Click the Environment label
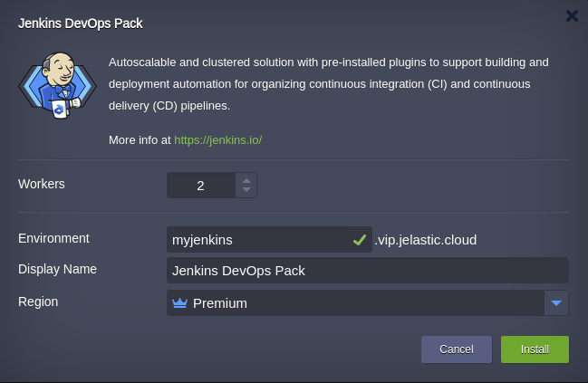The height and width of the screenshot is (383, 588). 53,238
